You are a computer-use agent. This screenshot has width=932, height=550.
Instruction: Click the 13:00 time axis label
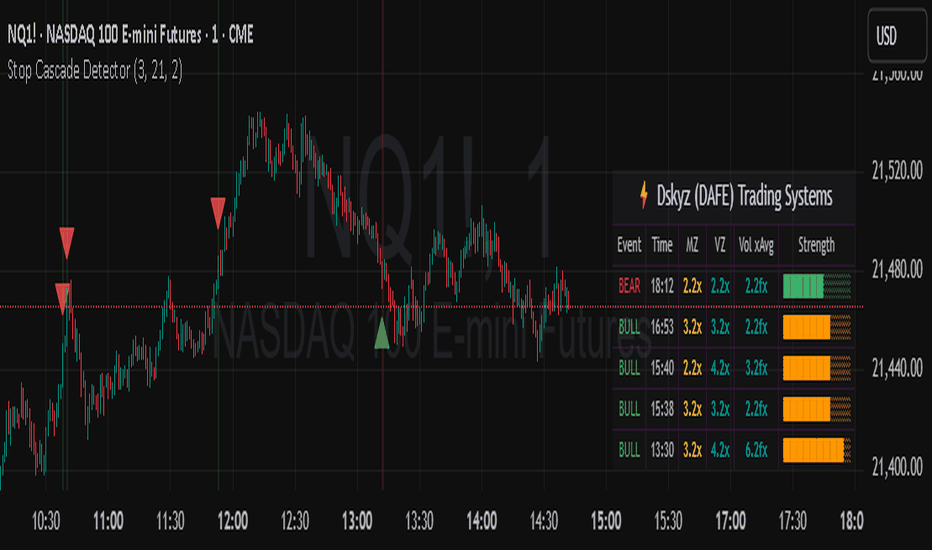(357, 521)
